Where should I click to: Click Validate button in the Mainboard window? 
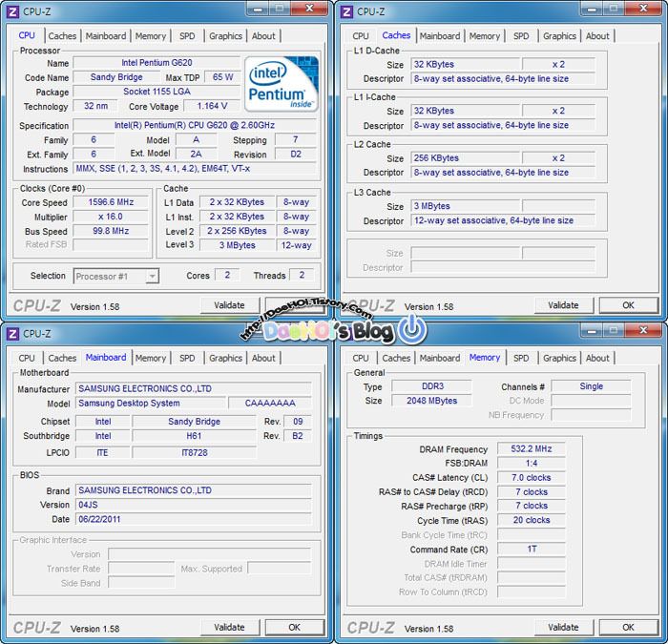pos(230,627)
